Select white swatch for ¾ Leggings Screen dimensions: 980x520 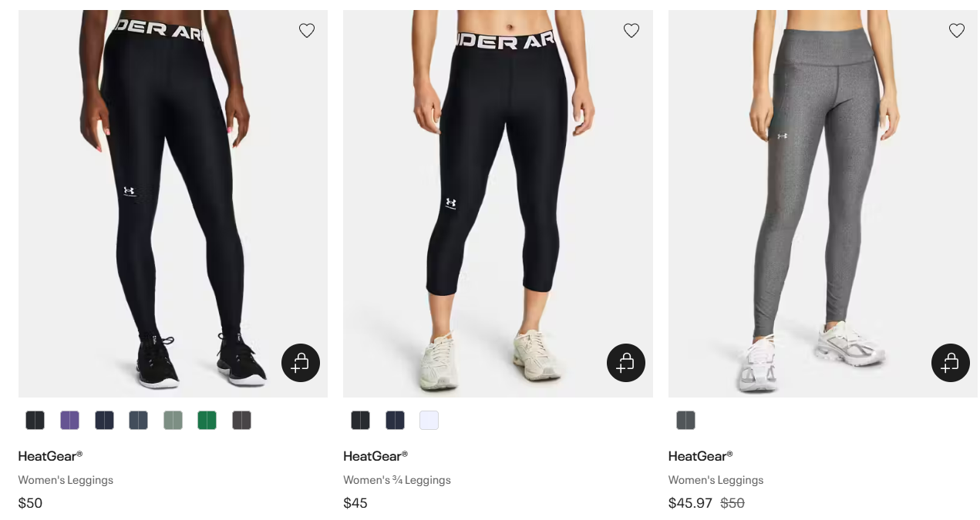click(429, 420)
